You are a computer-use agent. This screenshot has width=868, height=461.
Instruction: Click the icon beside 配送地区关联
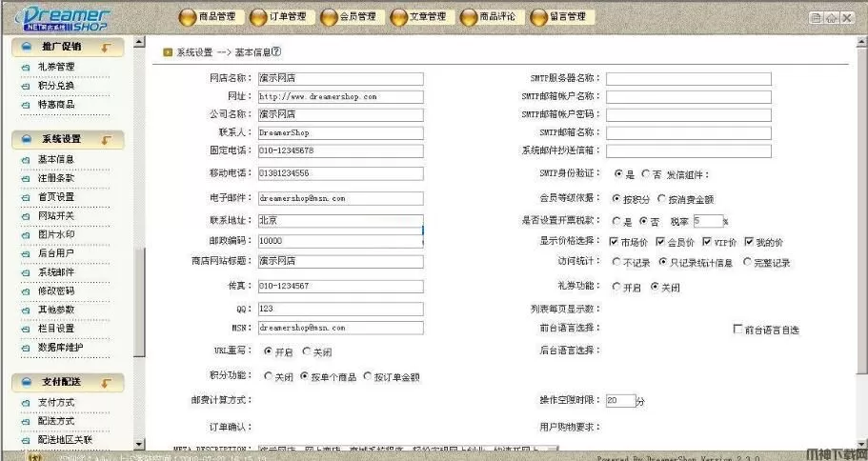point(26,441)
